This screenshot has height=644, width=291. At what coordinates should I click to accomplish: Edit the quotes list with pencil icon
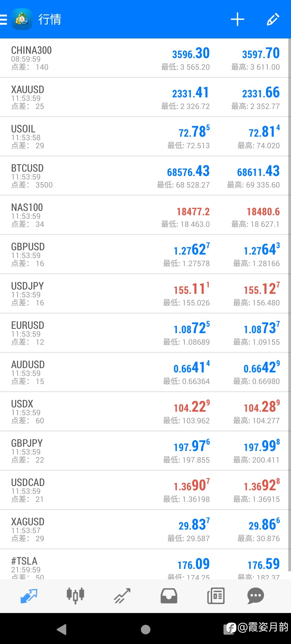(273, 19)
